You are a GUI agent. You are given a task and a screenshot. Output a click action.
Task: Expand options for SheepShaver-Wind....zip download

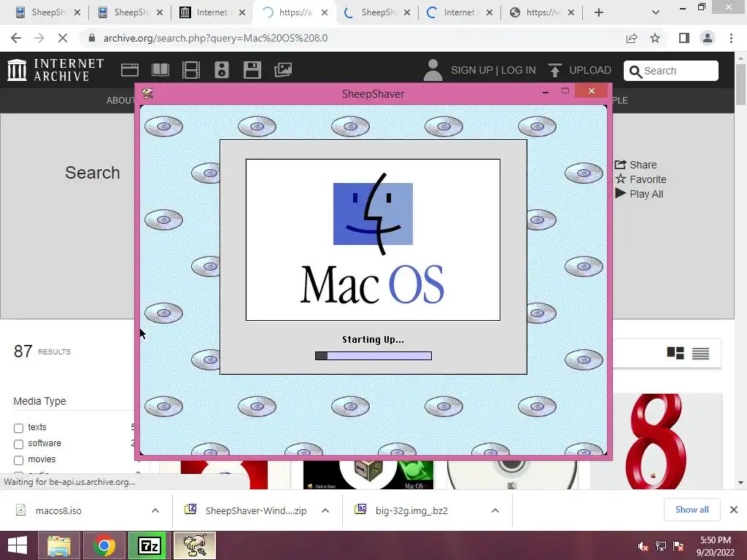pyautogui.click(x=325, y=510)
